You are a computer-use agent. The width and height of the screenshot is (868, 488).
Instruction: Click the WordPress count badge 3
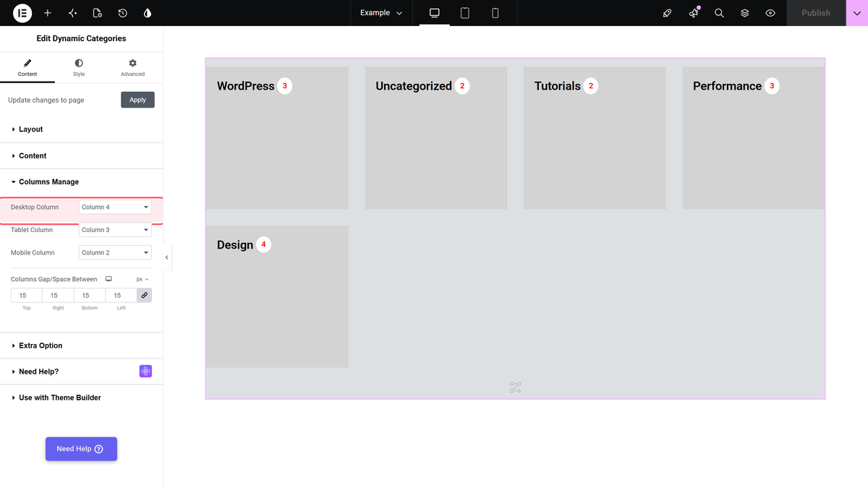tap(285, 86)
